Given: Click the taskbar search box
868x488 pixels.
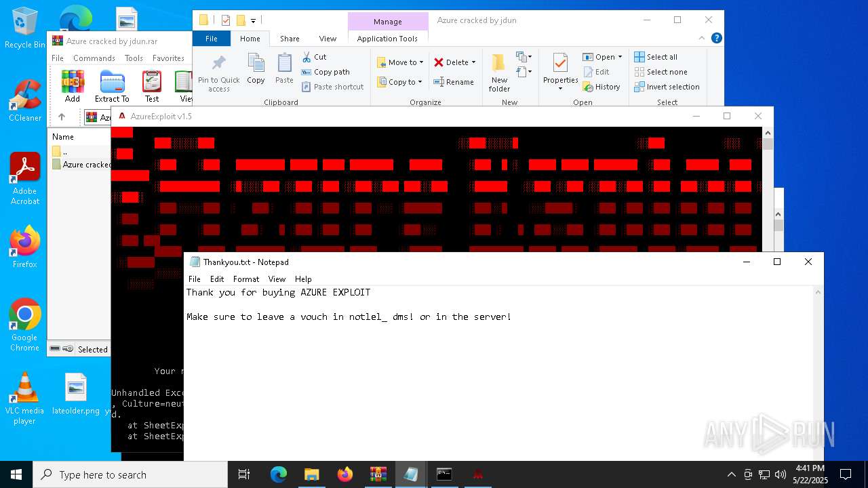Looking at the screenshot, I should point(130,474).
